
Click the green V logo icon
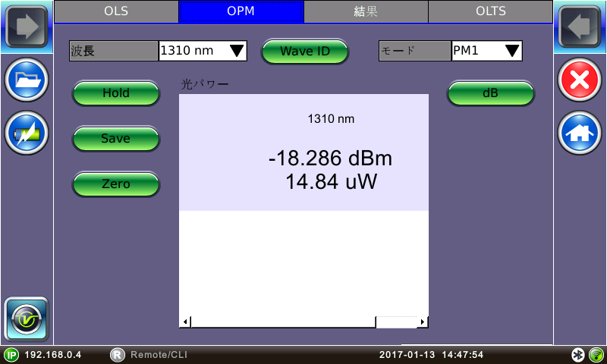tap(27, 318)
